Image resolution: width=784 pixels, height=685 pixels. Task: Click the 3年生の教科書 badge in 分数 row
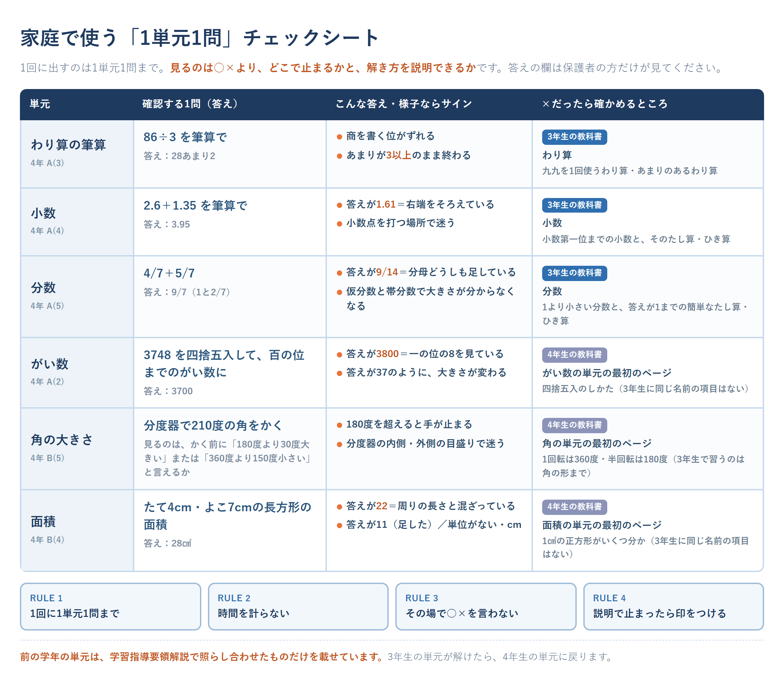574,273
